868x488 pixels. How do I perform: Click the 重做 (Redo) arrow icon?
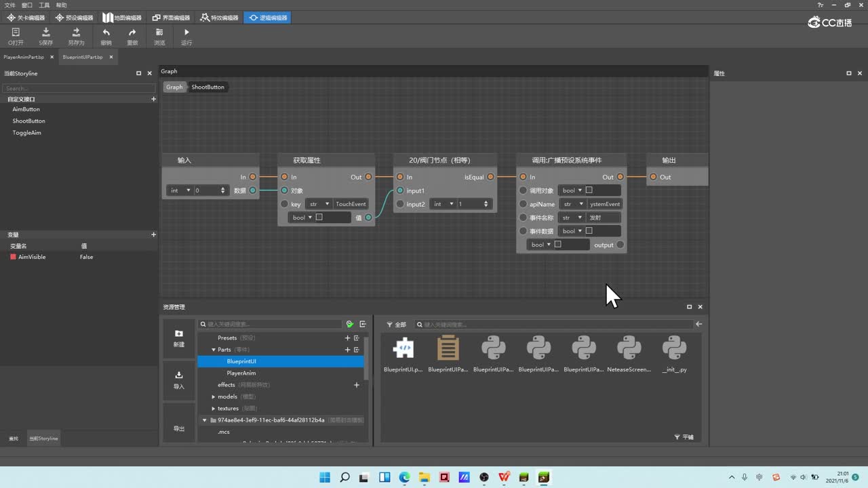click(x=132, y=33)
